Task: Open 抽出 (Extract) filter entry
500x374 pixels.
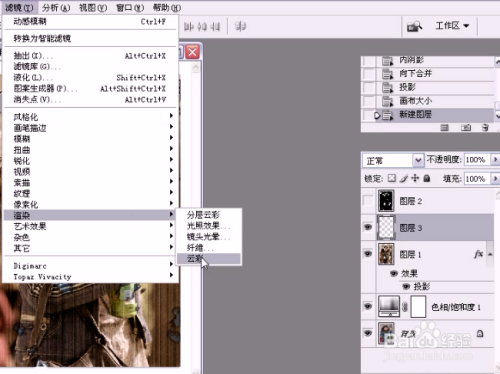Action: [90, 56]
